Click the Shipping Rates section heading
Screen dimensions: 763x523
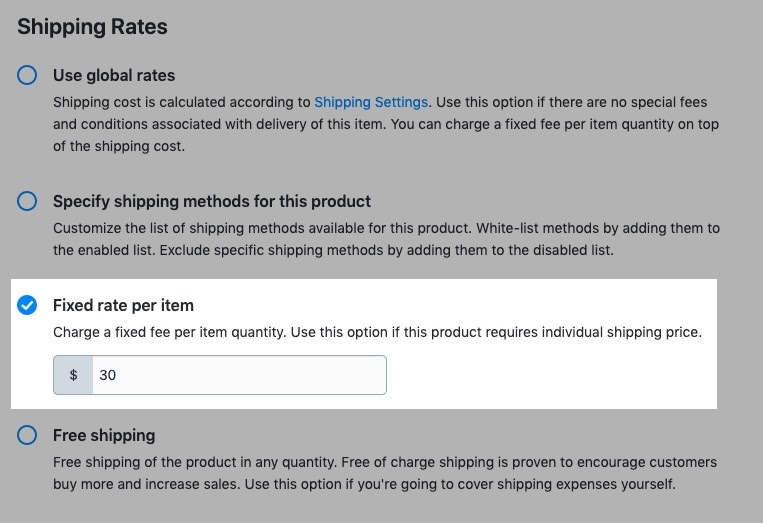(92, 27)
